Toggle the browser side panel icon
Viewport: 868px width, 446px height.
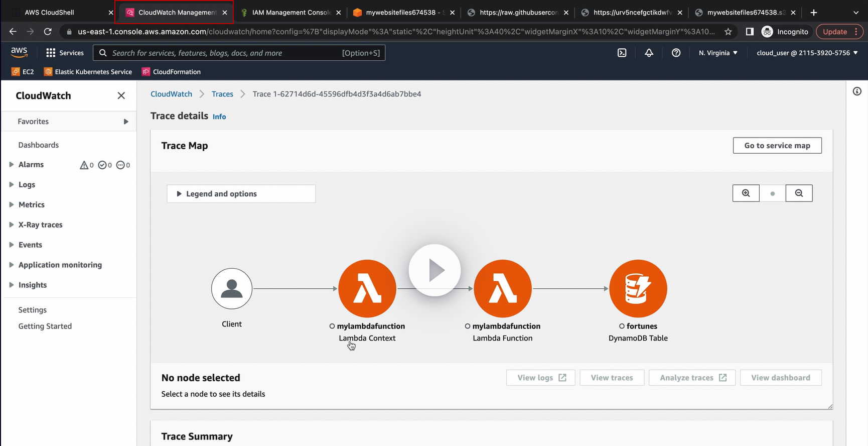coord(750,32)
